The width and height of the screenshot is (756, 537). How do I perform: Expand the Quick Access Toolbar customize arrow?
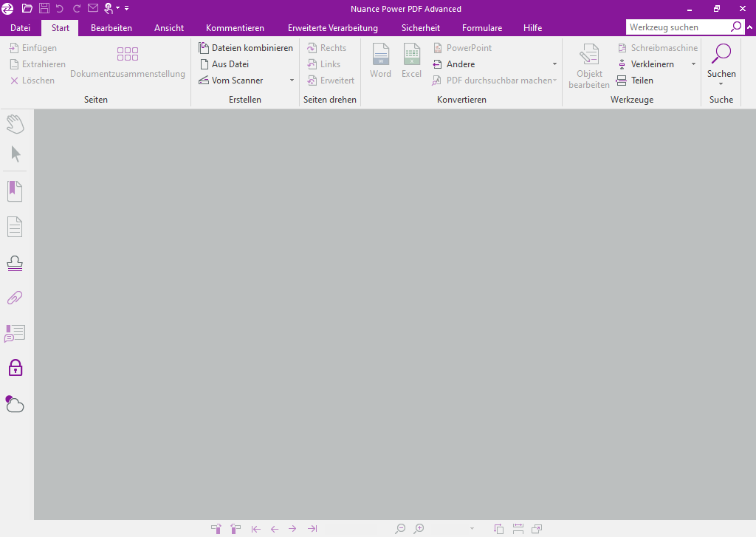[x=126, y=8]
